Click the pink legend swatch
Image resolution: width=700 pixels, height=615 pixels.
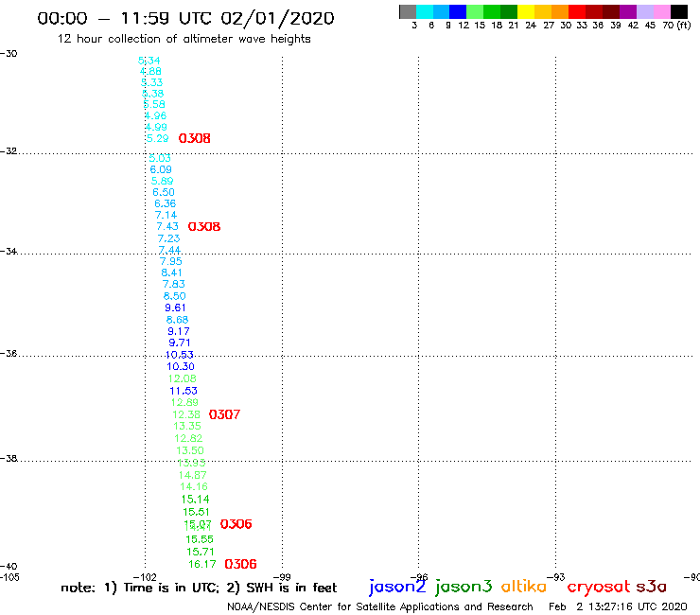661,11
